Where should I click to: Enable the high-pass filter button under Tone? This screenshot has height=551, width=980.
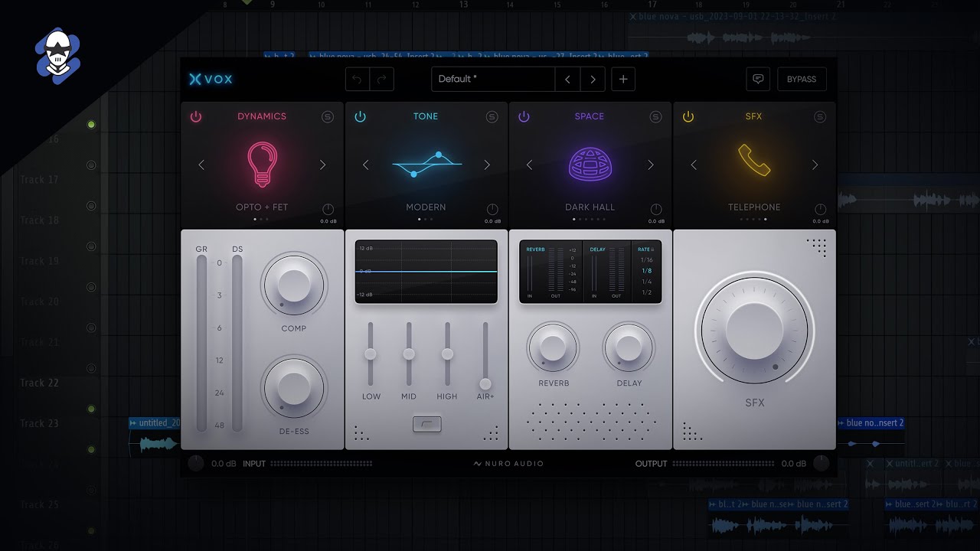point(426,424)
